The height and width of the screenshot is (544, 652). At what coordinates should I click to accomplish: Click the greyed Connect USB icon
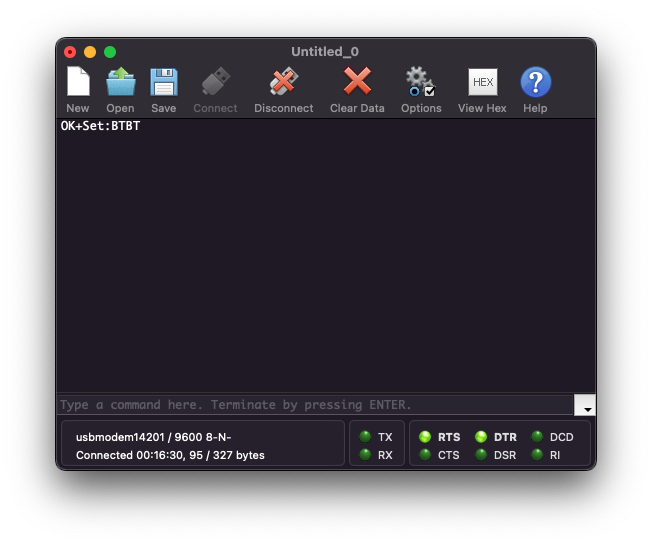(x=215, y=81)
